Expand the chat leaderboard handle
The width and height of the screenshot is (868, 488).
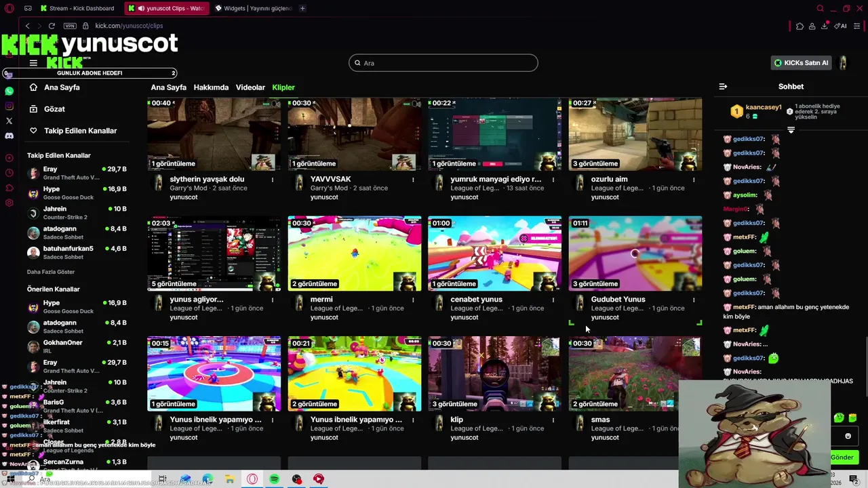(x=791, y=129)
